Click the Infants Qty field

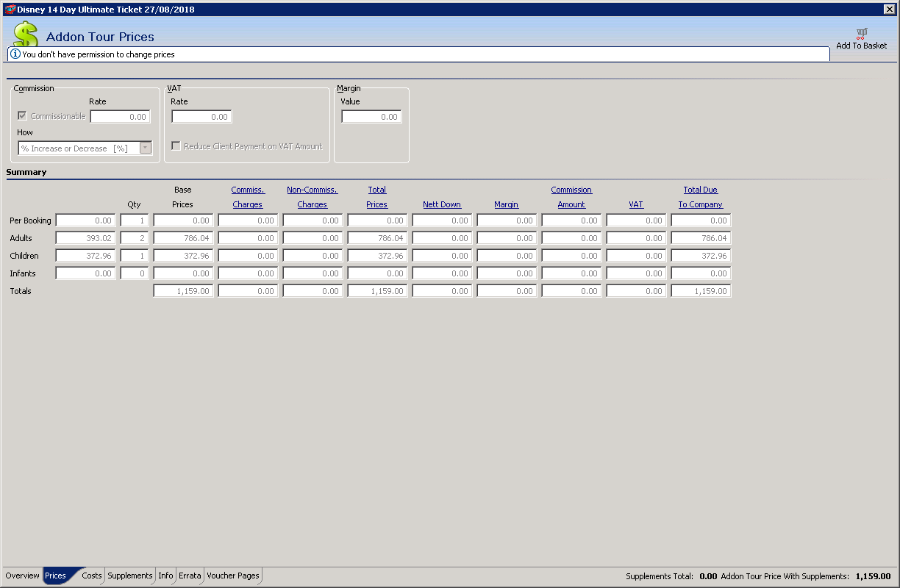coord(135,273)
